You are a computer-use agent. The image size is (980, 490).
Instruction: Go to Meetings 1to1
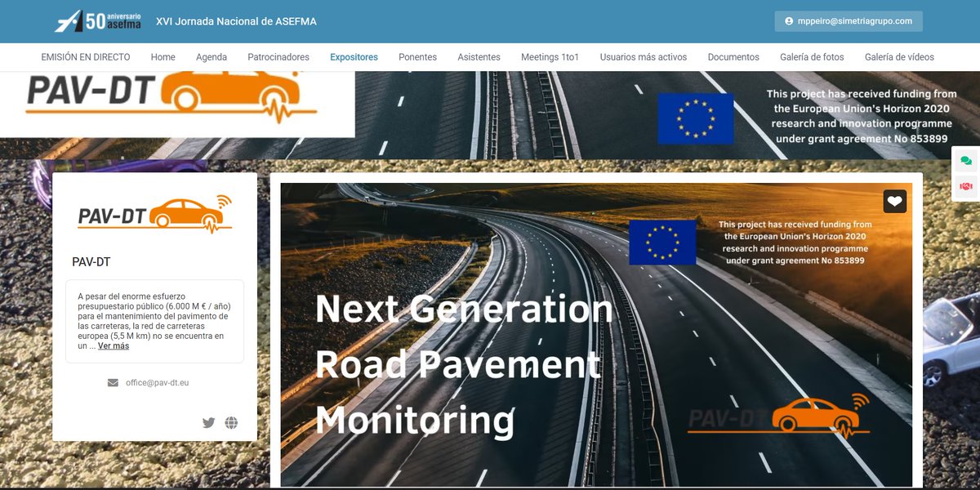coord(550,57)
